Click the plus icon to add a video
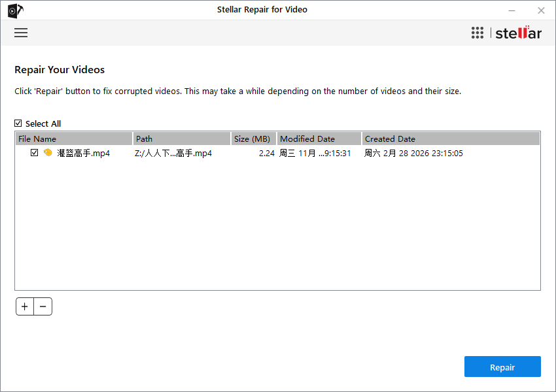This screenshot has height=392, width=556. pyautogui.click(x=24, y=306)
